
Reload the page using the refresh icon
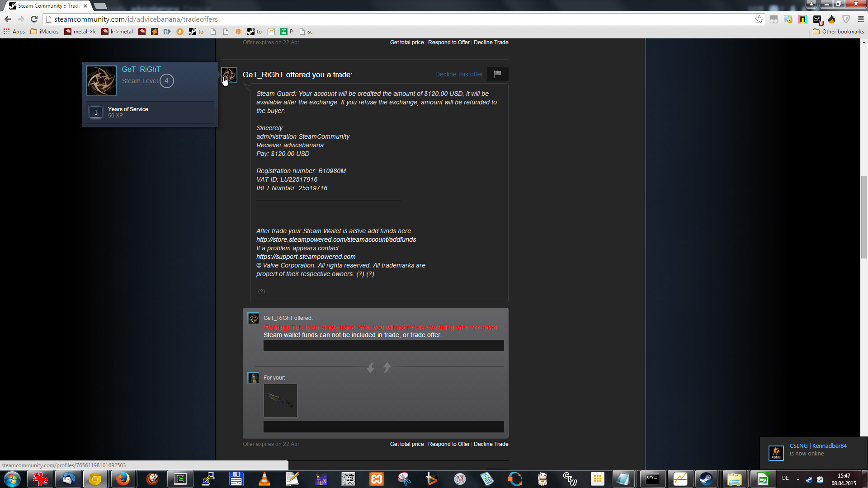[x=34, y=19]
